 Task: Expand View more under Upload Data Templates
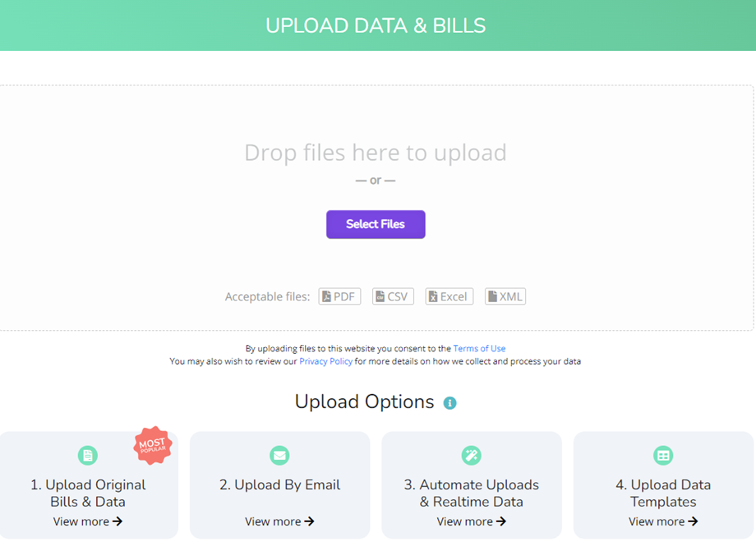[x=662, y=521]
